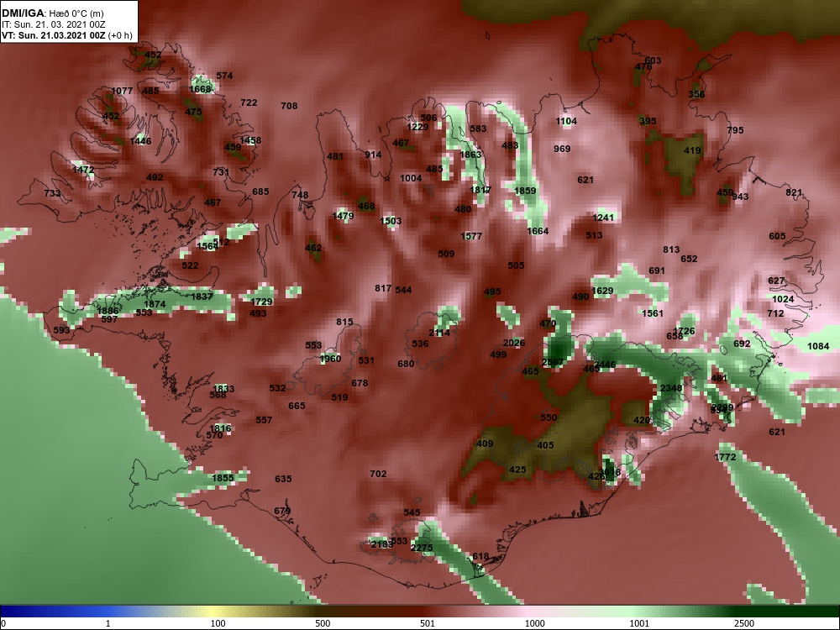Click the 1863 map value
The image size is (840, 630).
point(470,155)
